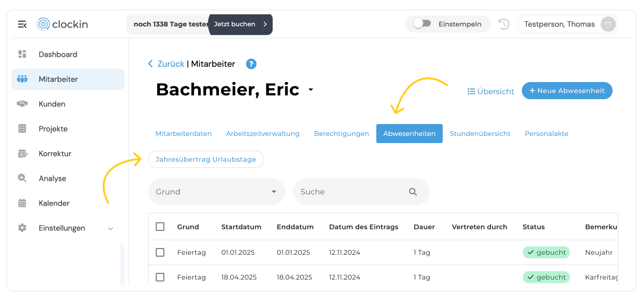
Task: Click the TT user avatar
Action: coord(608,24)
